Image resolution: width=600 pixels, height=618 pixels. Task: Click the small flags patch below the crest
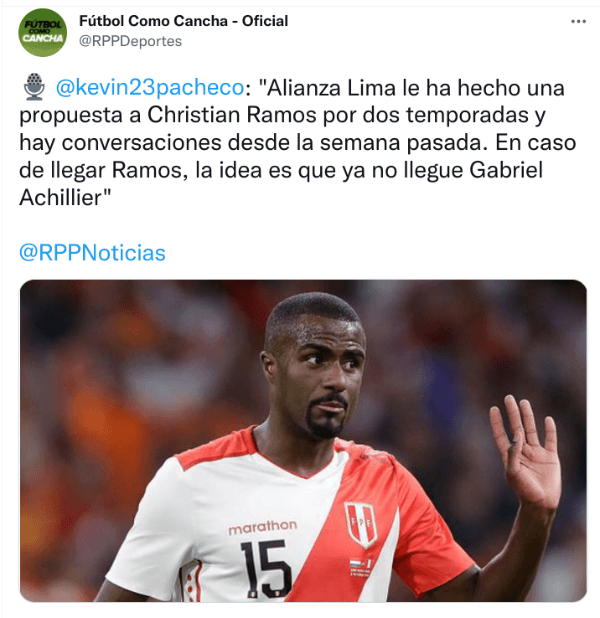360,567
